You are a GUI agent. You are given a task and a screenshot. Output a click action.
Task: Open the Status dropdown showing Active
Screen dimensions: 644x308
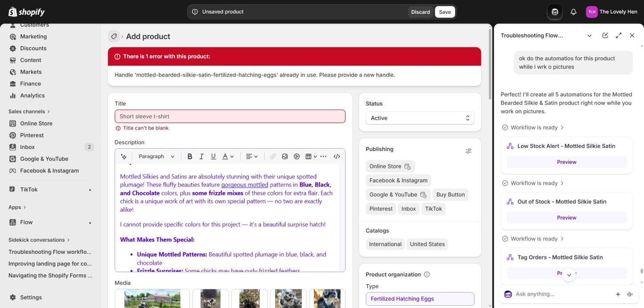click(x=420, y=118)
